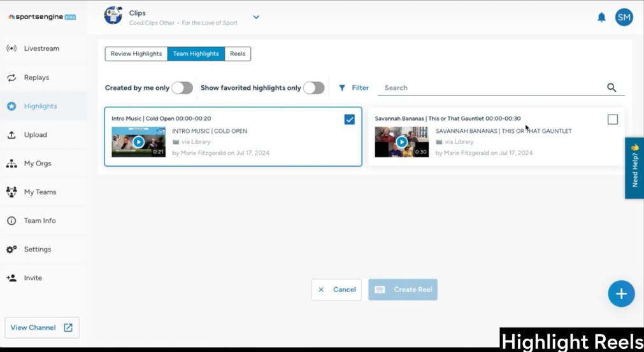Open Livestream from the sidebar
This screenshot has height=352, width=644.
point(41,48)
